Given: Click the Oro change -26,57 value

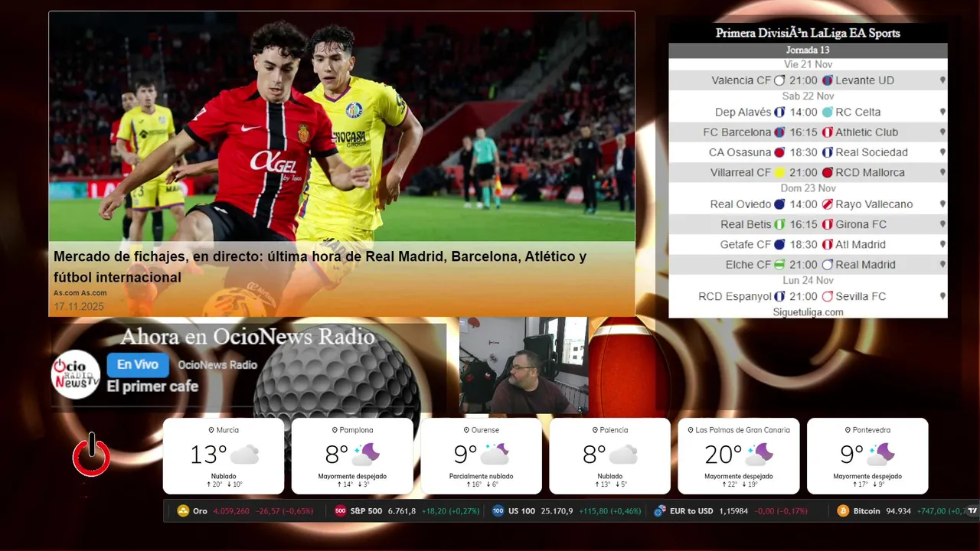Looking at the screenshot, I should click(x=269, y=511).
